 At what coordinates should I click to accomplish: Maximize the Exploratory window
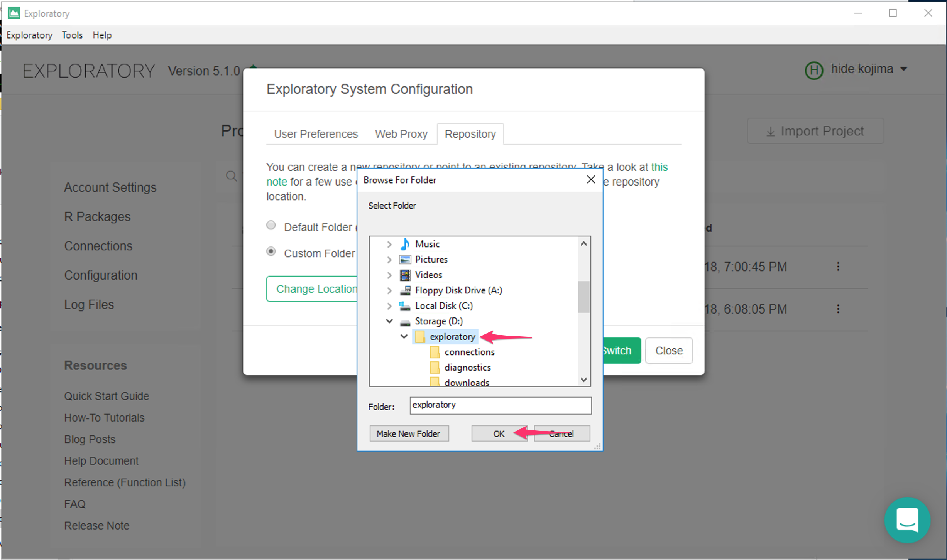pyautogui.click(x=893, y=13)
